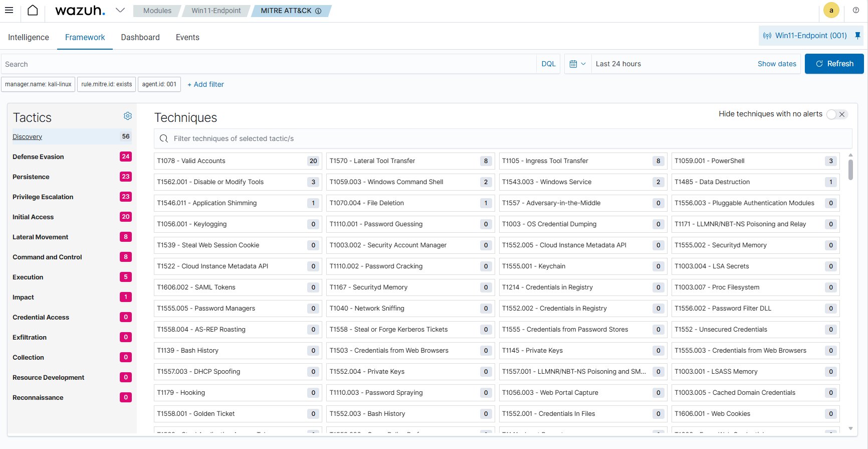Image resolution: width=868 pixels, height=449 pixels.
Task: Open T1546.011 - Application Shimming
Action: pyautogui.click(x=238, y=203)
